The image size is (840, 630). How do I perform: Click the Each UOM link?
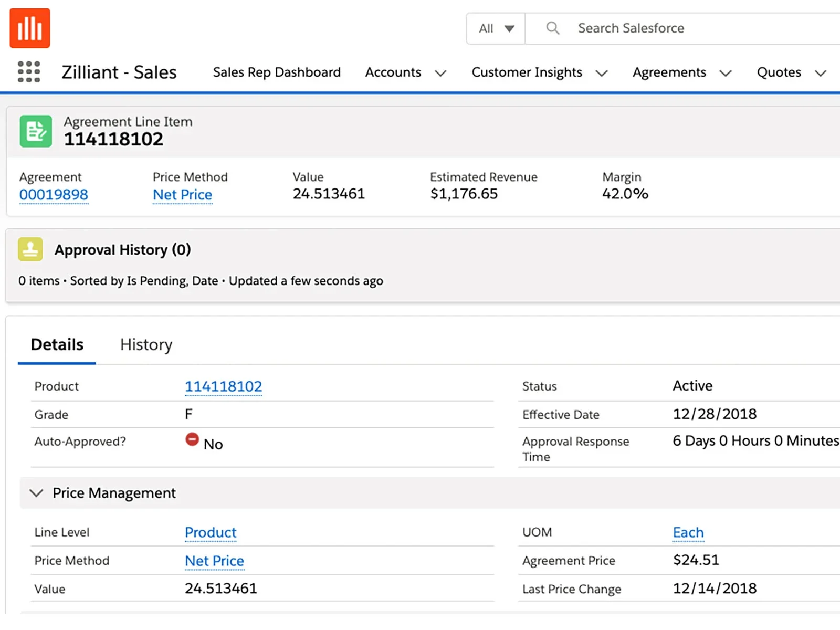click(688, 532)
